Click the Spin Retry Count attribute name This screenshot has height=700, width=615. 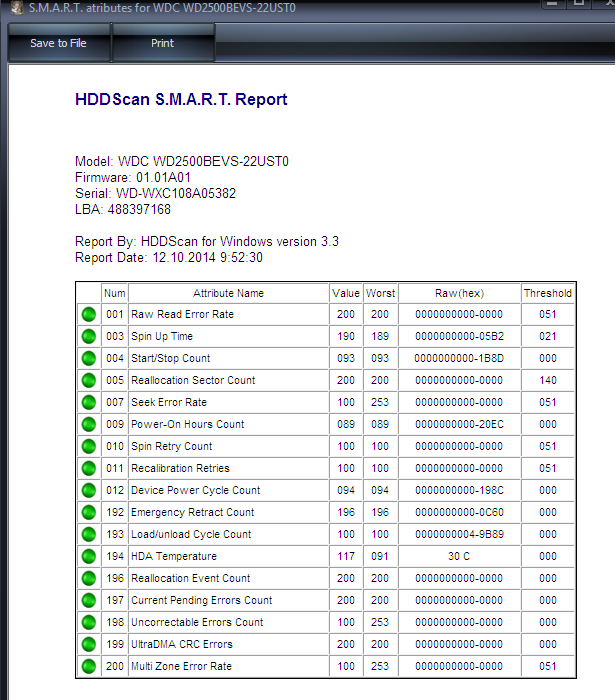(x=171, y=446)
